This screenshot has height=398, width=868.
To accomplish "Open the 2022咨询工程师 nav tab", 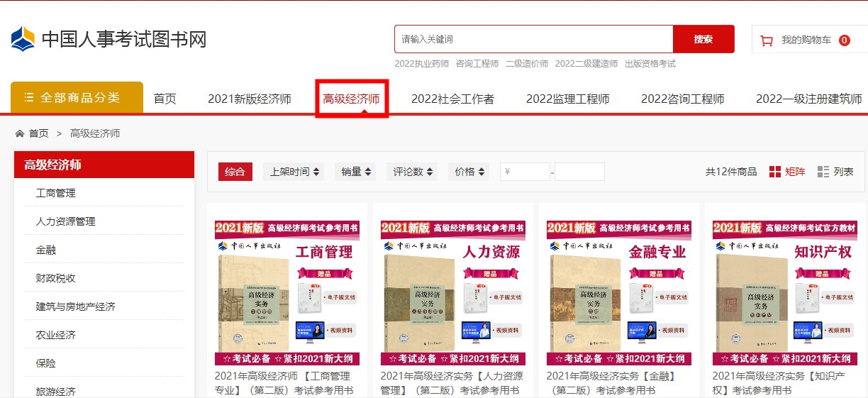I will (683, 99).
